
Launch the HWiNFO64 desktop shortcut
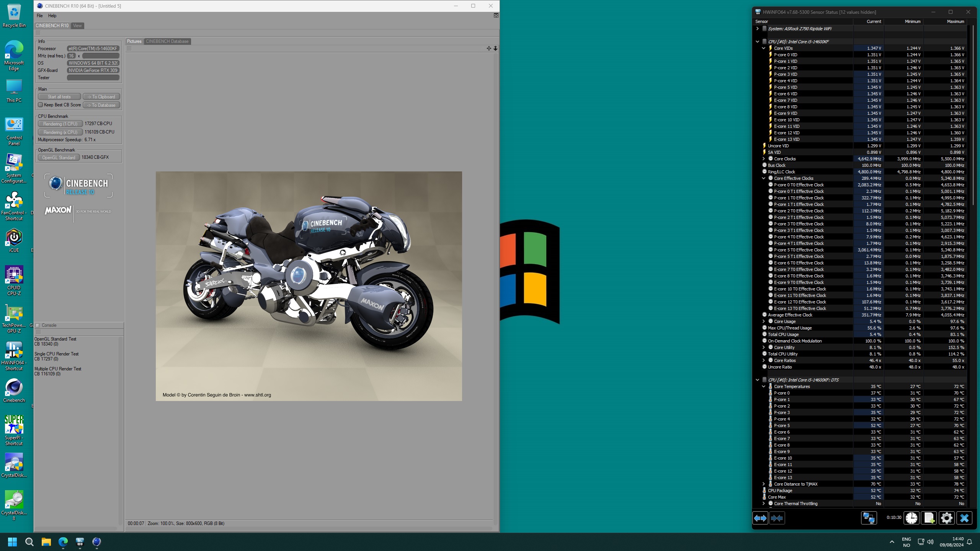pos(14,356)
